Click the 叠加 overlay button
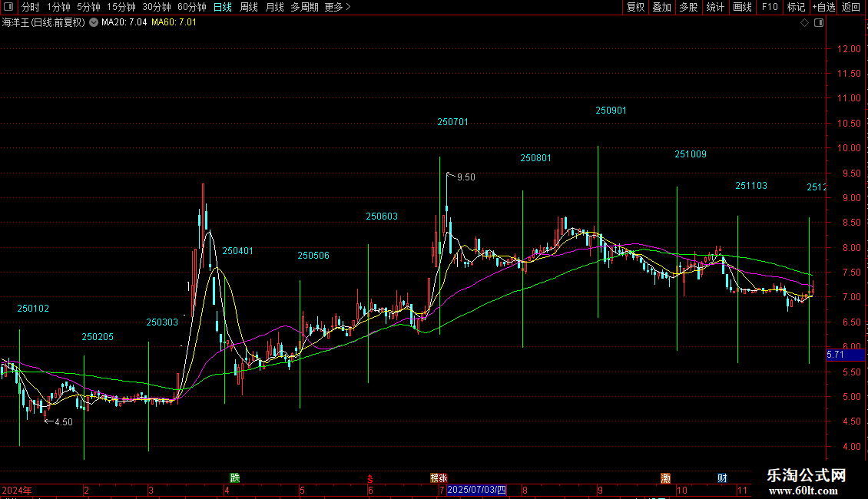Screen dimensions: 868x499 pyautogui.click(x=661, y=7)
